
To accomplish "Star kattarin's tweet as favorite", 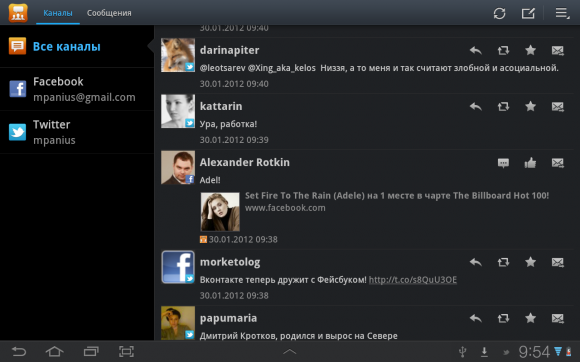I will pos(530,106).
